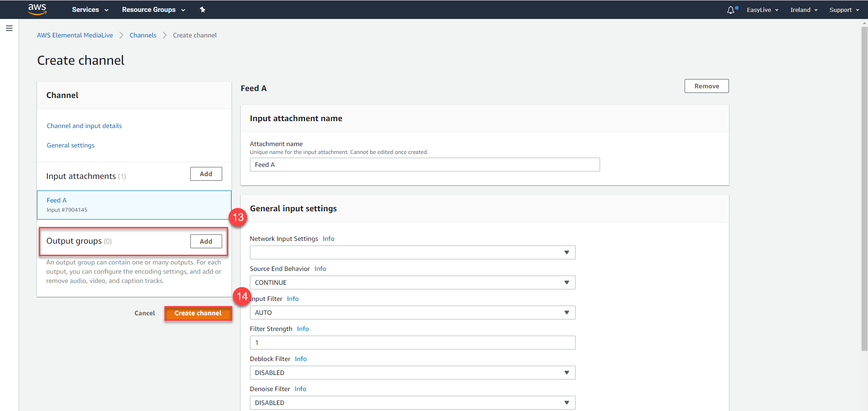The image size is (868, 411).
Task: Open General settings section
Action: click(x=71, y=145)
